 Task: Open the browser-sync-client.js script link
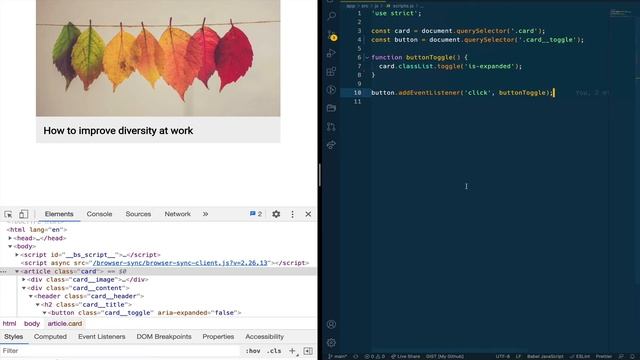(x=180, y=263)
